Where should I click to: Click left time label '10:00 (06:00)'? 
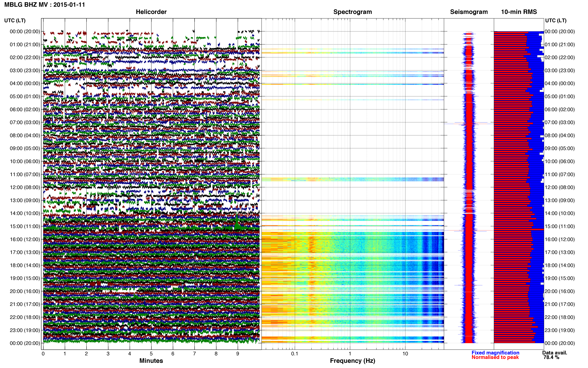click(x=25, y=161)
